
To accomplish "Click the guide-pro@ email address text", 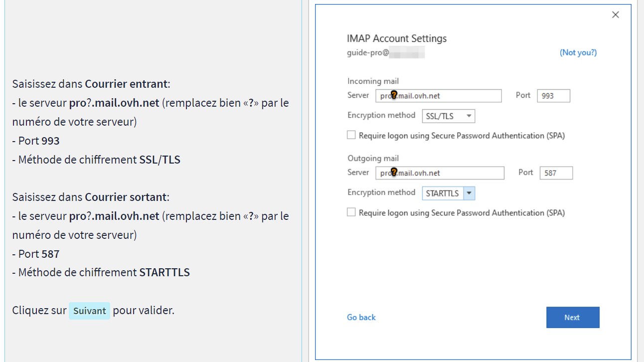I will tap(367, 52).
